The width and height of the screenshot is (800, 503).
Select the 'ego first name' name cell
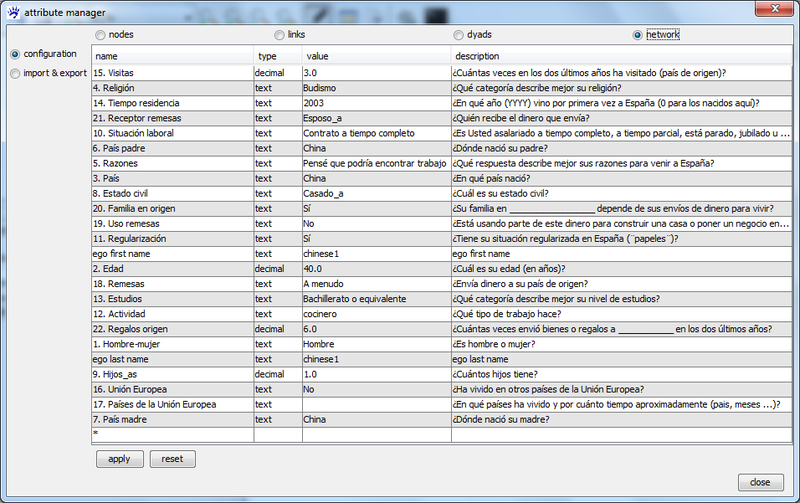(x=172, y=254)
